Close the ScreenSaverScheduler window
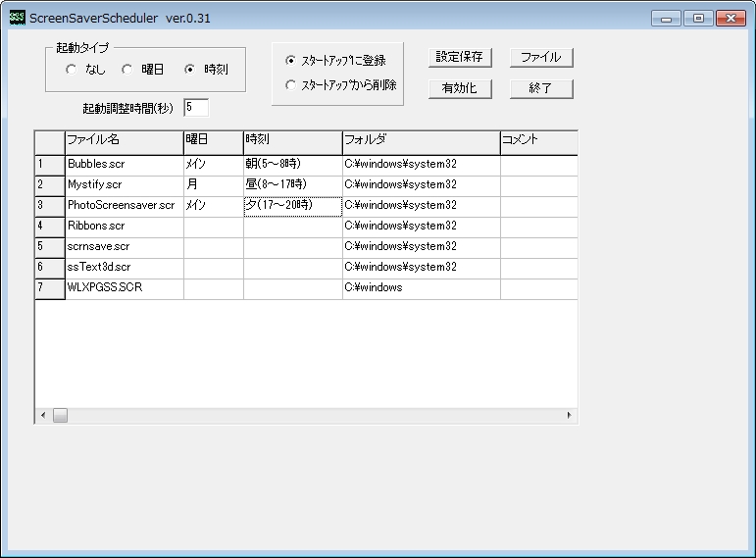Image resolution: width=756 pixels, height=558 pixels. tap(731, 19)
